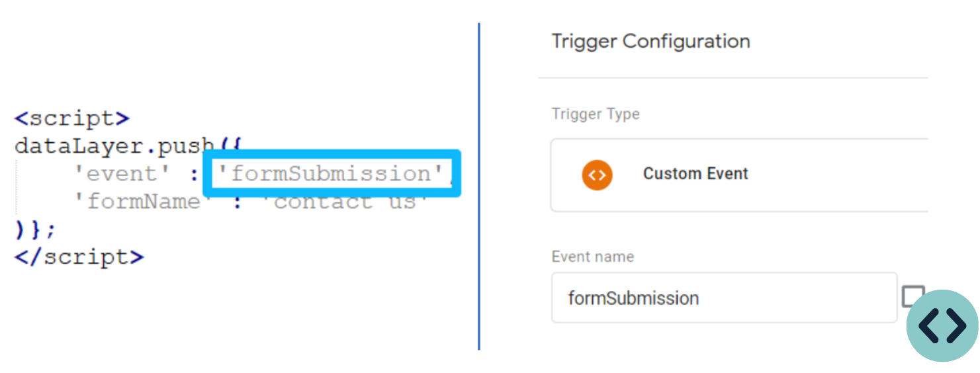Viewport: 980px width, 373px height.
Task: Select the Custom Event trigger type card
Action: (739, 175)
